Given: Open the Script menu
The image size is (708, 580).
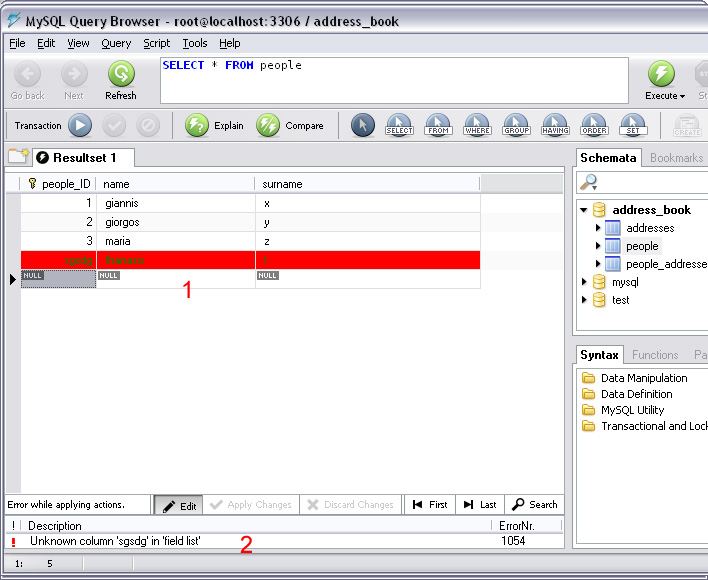Looking at the screenshot, I should pyautogui.click(x=157, y=43).
